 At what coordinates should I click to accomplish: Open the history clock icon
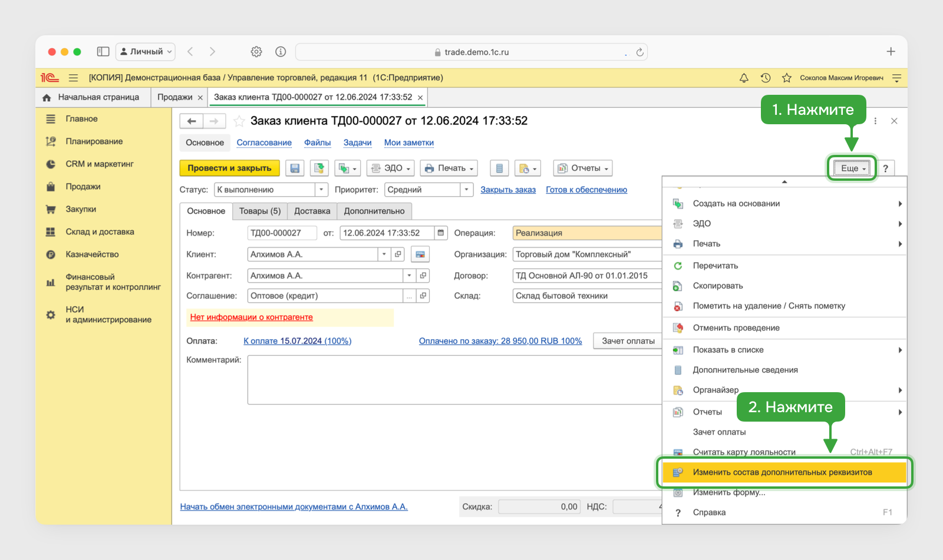[x=766, y=78]
